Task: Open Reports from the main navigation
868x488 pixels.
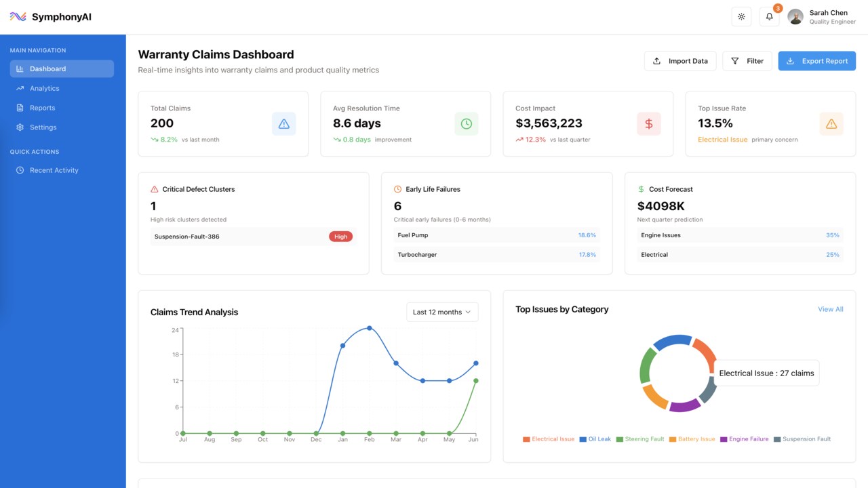Action: 42,108
